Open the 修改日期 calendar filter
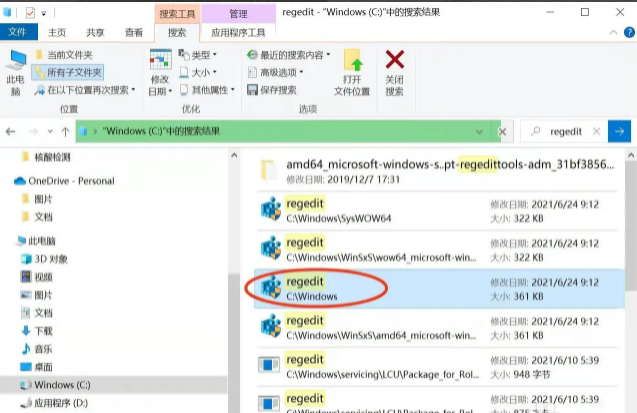This screenshot has width=637, height=413. point(160,72)
